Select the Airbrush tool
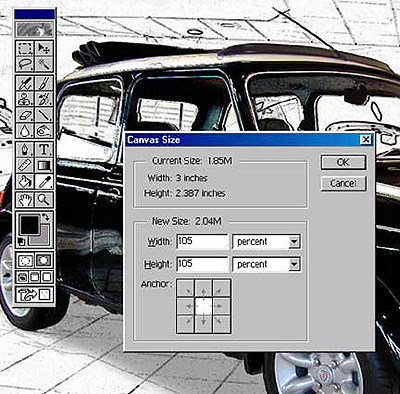This screenshot has width=400, height=394. 25,83
